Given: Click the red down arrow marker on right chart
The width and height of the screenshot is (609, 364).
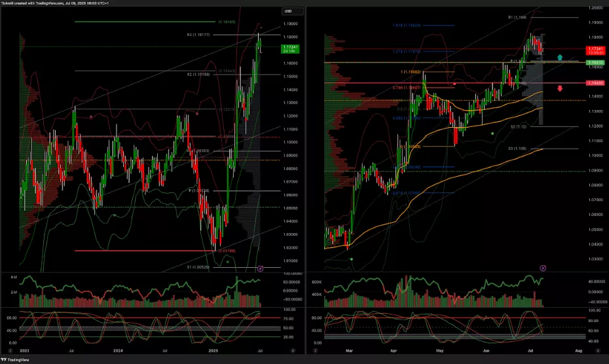Looking at the screenshot, I should [560, 88].
